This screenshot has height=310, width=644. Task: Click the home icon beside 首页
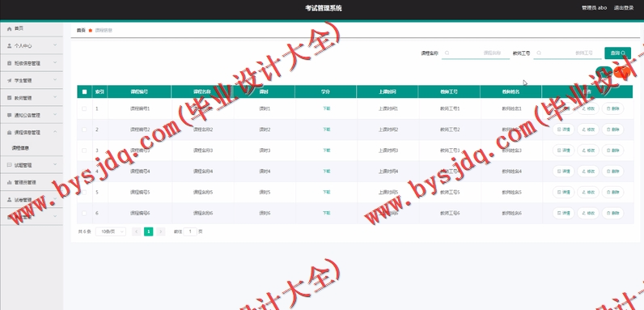pos(10,29)
